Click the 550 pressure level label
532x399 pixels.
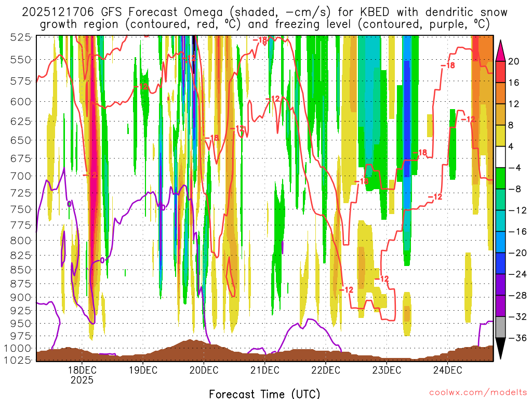click(x=21, y=60)
